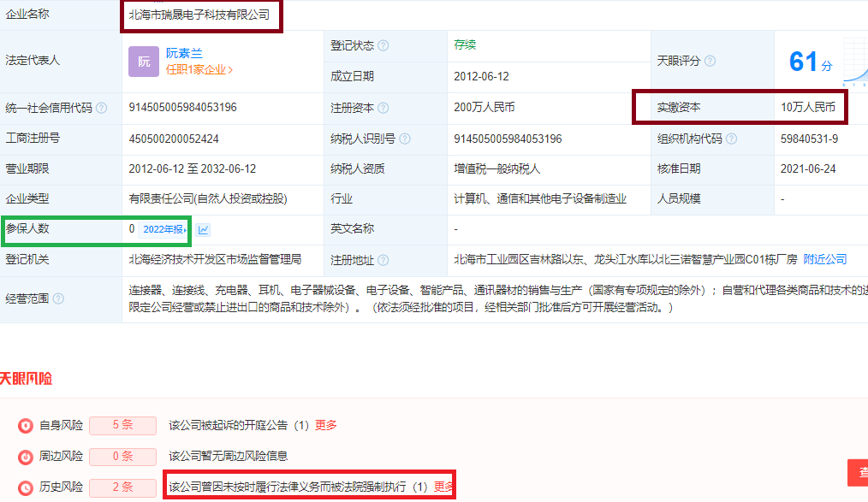The width and height of the screenshot is (868, 502).
Task: Click help icon next to 注册地址
Action: pyautogui.click(x=383, y=260)
